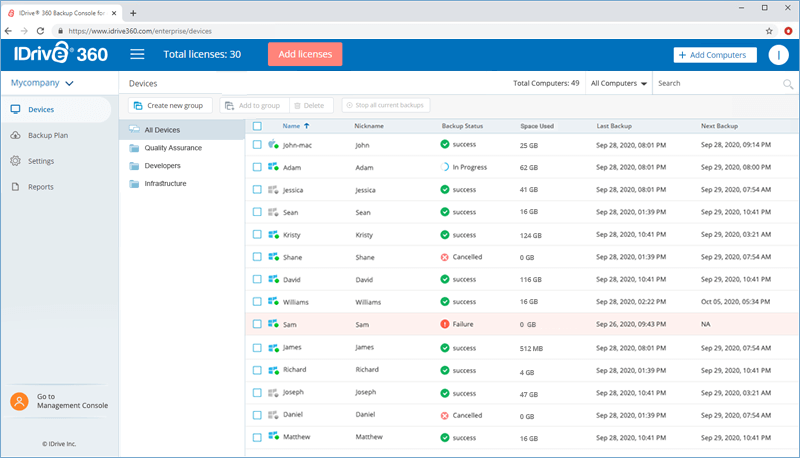
Task: Check the Adam row checkbox
Action: [x=257, y=167]
